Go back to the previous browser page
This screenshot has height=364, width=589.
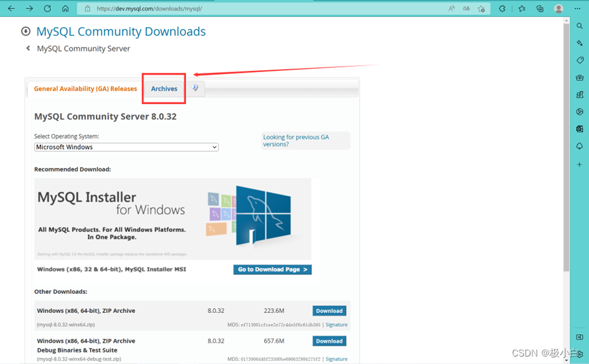(x=12, y=8)
